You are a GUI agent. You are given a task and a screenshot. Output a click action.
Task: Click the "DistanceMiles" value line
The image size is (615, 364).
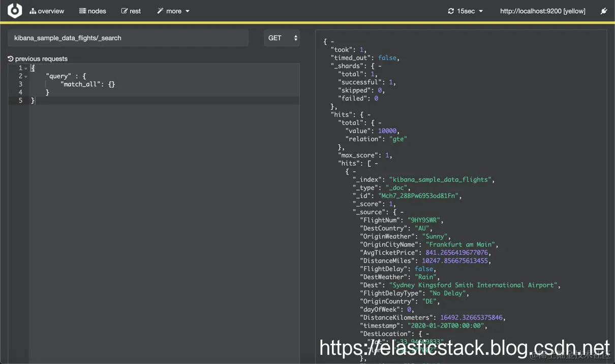tap(425, 261)
